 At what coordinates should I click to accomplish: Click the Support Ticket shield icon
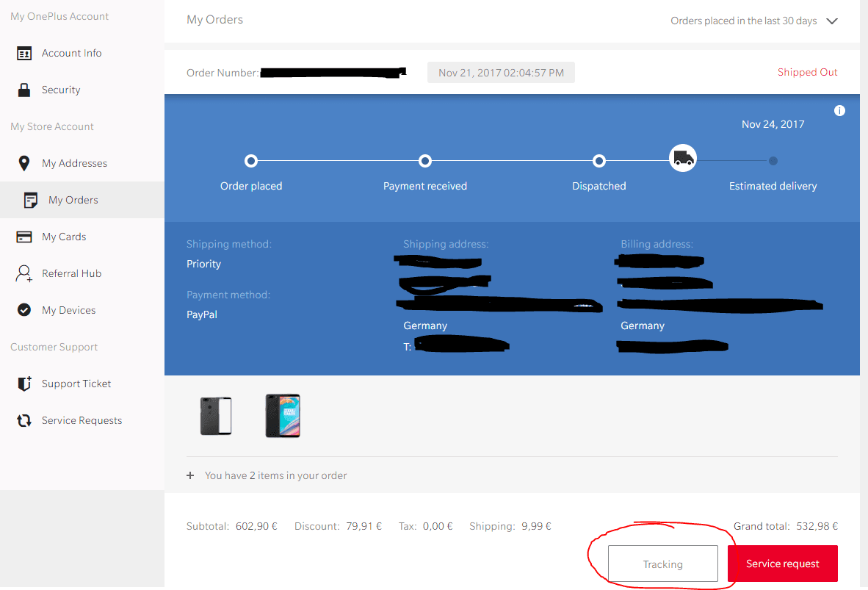point(24,384)
